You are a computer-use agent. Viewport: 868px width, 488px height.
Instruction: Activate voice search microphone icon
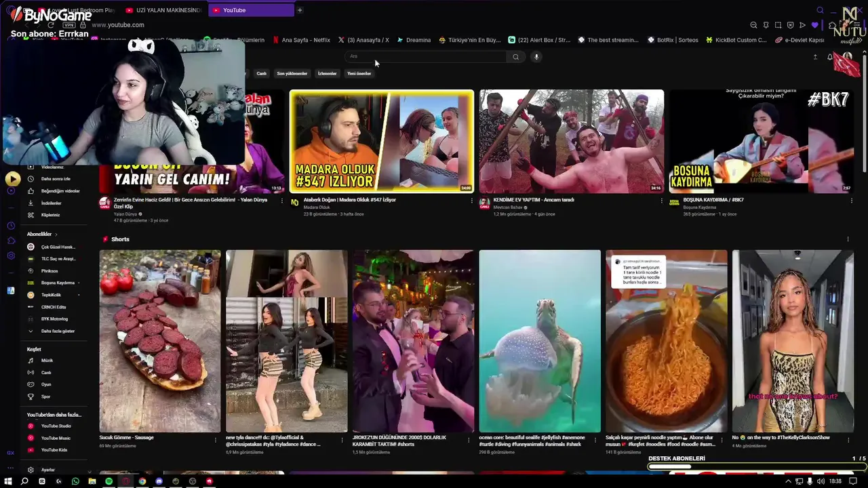[536, 57]
